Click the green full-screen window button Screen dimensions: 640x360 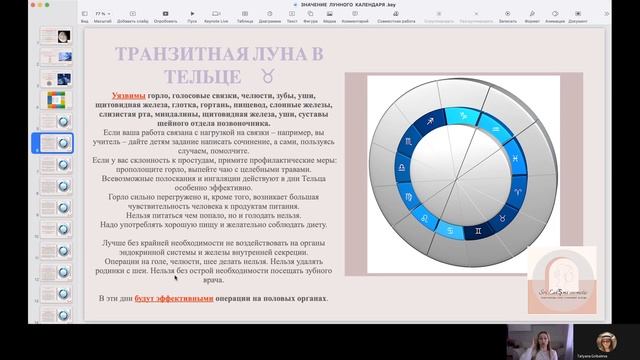click(47, 5)
